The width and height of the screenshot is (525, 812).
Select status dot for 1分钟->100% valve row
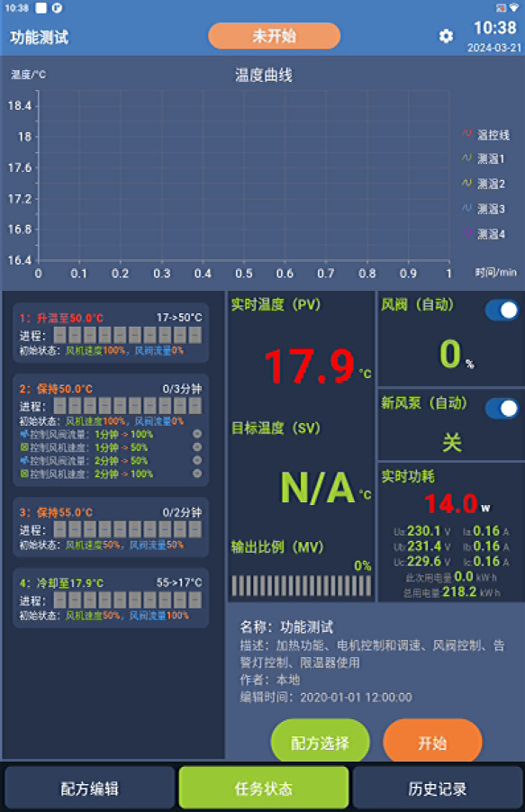click(x=197, y=434)
